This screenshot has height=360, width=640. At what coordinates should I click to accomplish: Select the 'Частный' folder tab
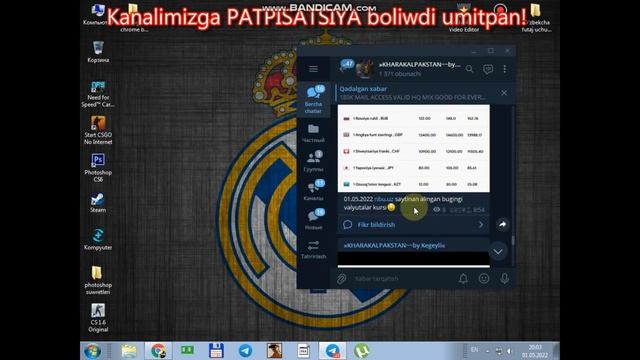[x=313, y=133]
